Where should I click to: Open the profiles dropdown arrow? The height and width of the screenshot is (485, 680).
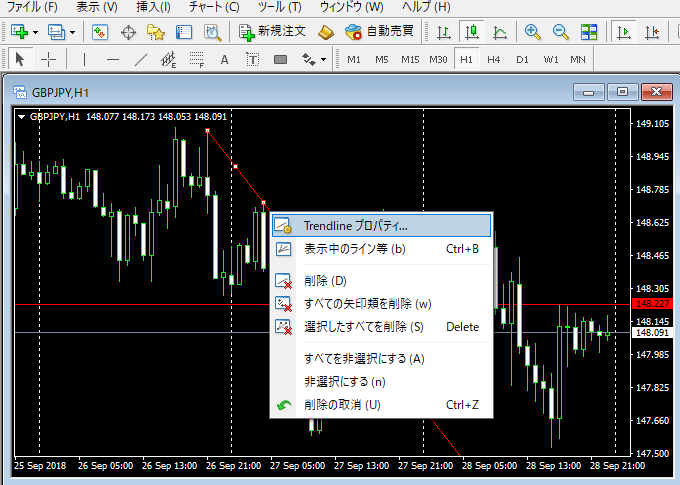pos(72,33)
